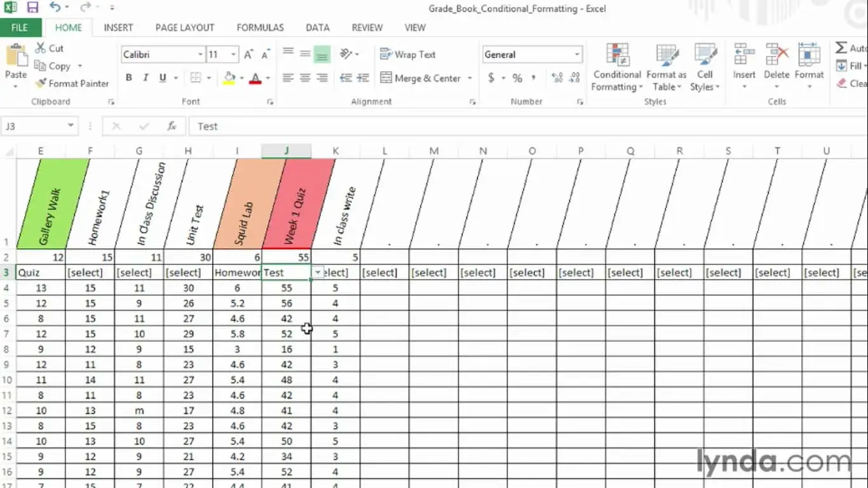Expand the General number format dropdown
Image resolution: width=868 pixels, height=488 pixels.
point(577,55)
